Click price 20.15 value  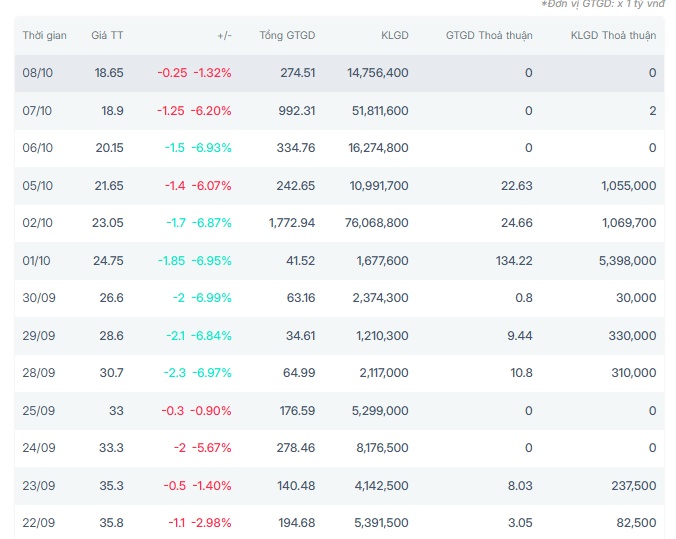[x=110, y=148]
